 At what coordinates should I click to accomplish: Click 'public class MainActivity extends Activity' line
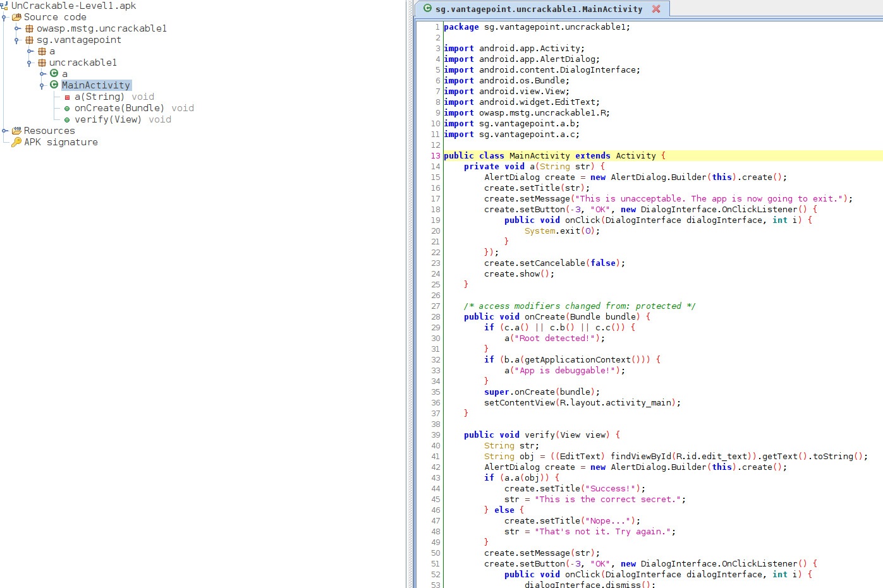pos(554,155)
